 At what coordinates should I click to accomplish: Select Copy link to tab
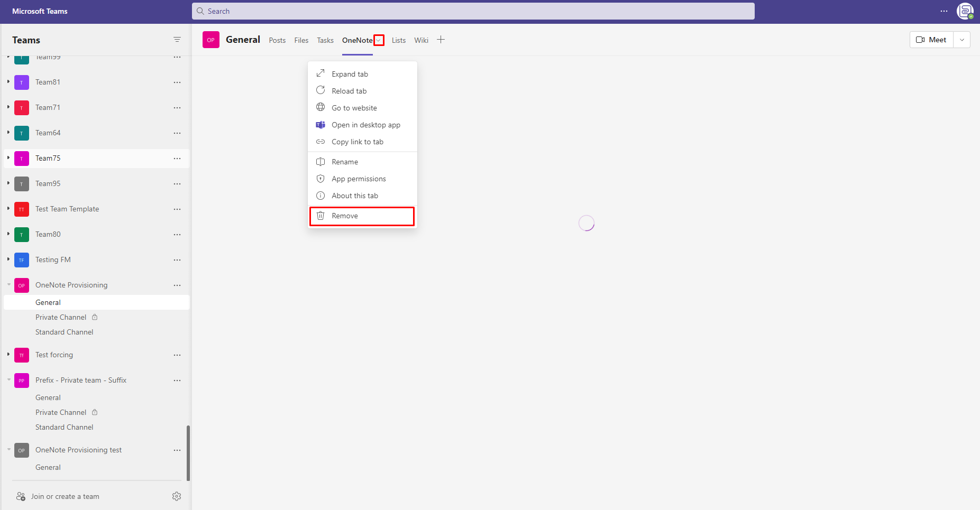[362, 142]
